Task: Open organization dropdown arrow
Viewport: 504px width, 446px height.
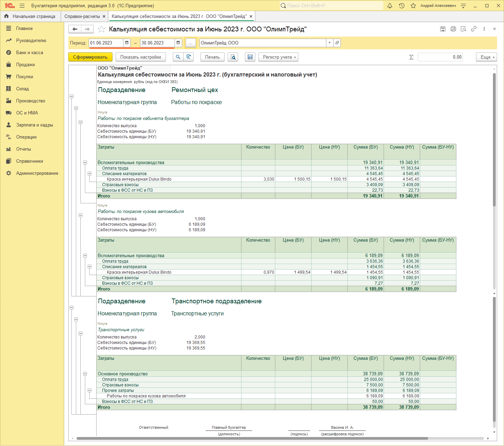Action: pos(330,43)
